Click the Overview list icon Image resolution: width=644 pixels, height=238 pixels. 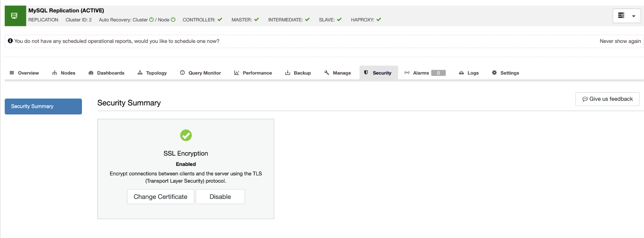point(12,73)
